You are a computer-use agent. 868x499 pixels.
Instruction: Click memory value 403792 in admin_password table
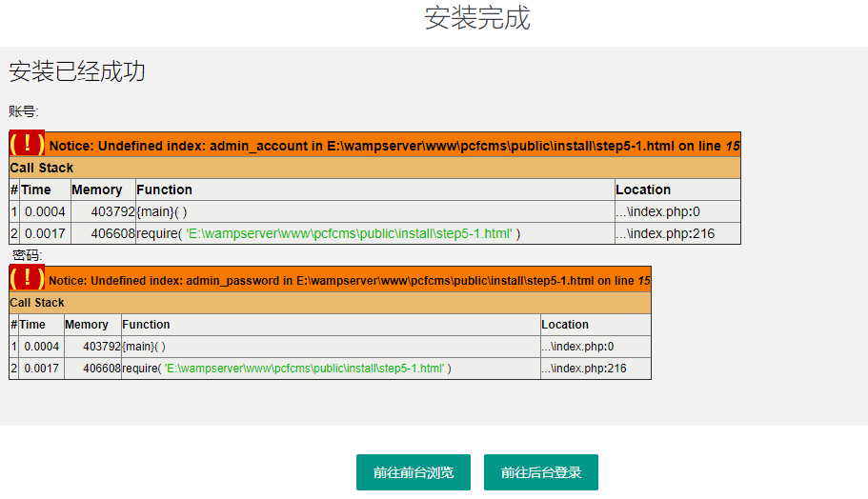[101, 347]
